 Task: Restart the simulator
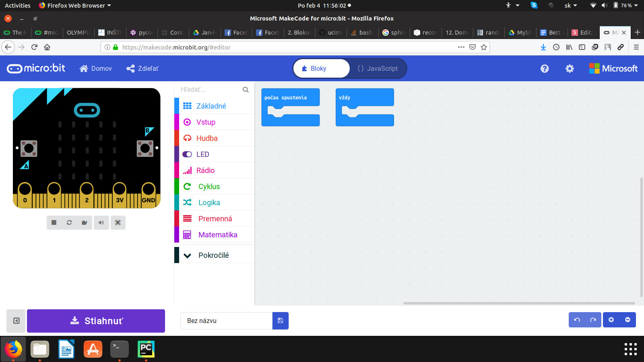(x=69, y=222)
